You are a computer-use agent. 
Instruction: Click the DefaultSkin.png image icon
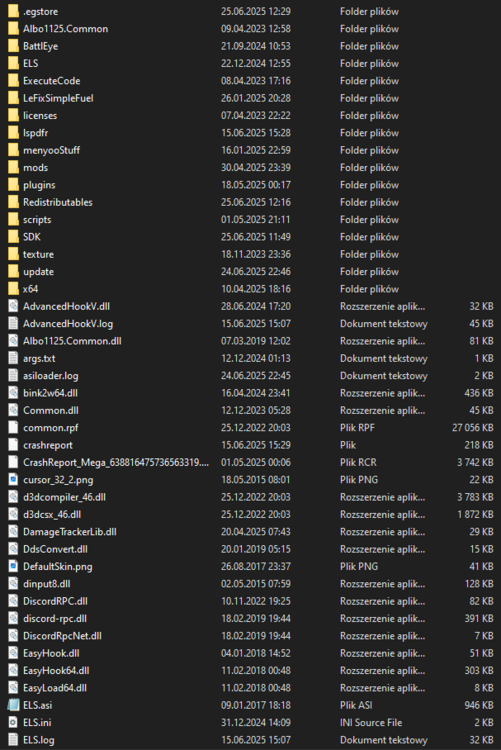tap(13, 566)
